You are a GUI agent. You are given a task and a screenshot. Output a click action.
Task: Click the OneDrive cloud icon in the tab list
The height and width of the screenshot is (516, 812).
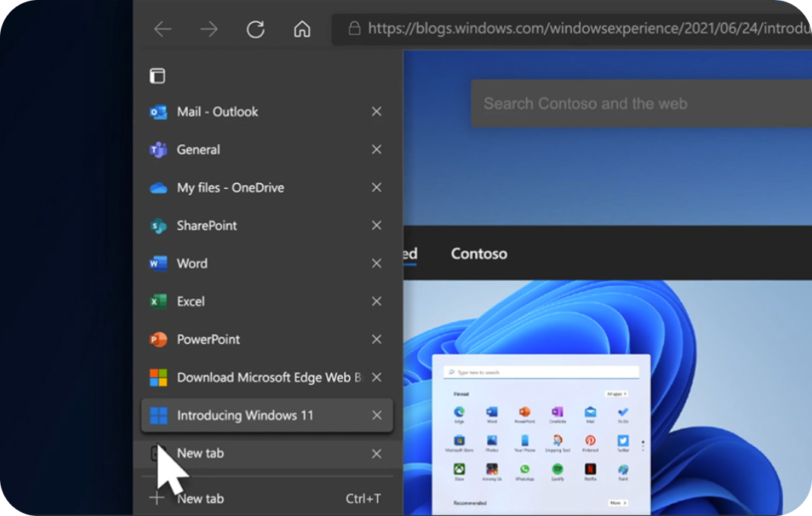click(x=158, y=187)
